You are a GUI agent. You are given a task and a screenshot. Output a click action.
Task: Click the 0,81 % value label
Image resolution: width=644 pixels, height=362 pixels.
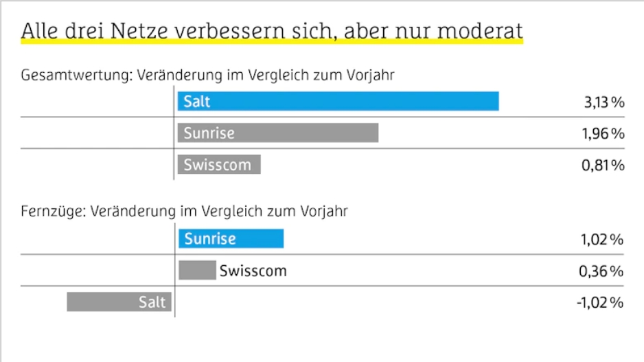[x=603, y=165]
